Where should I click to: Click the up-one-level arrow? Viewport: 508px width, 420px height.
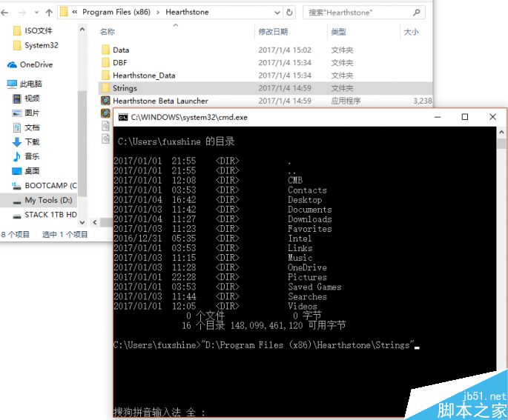coord(49,13)
